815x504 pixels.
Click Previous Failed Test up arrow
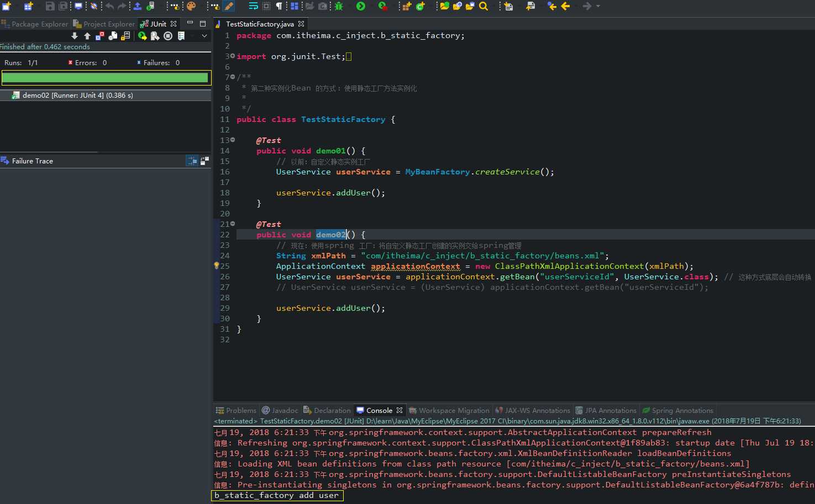[87, 36]
